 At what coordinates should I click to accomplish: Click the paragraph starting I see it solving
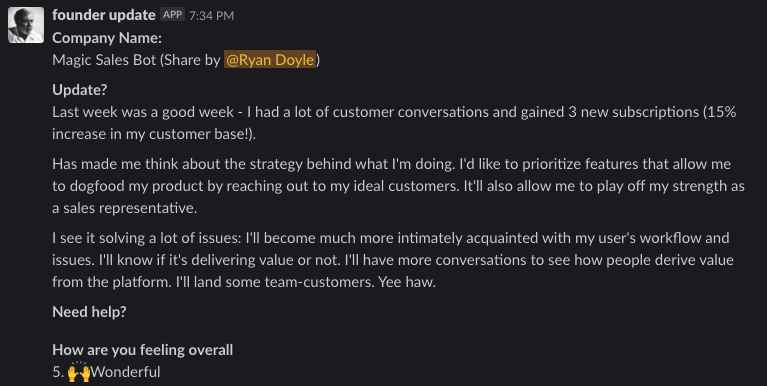point(393,260)
